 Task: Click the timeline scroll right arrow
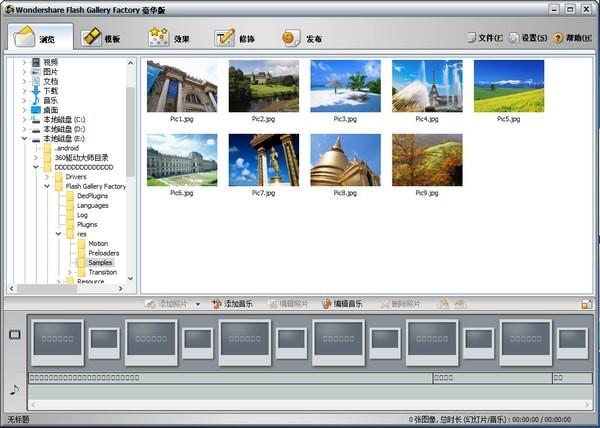[587, 405]
